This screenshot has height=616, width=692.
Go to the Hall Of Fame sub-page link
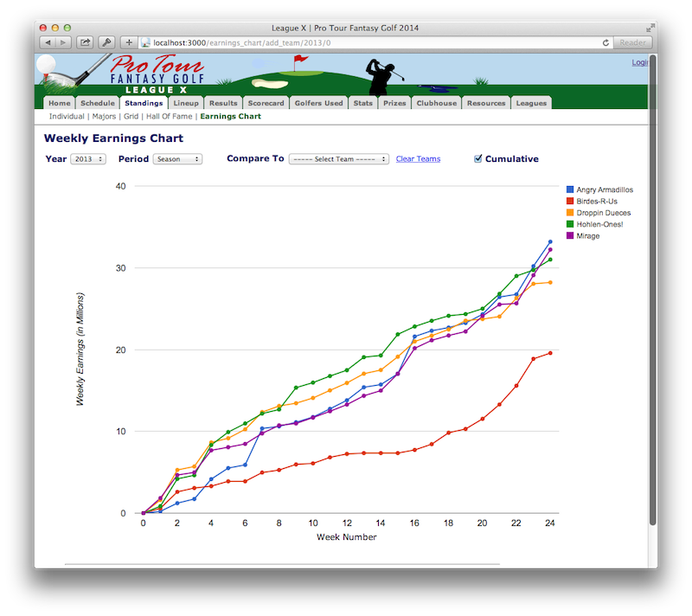(169, 116)
